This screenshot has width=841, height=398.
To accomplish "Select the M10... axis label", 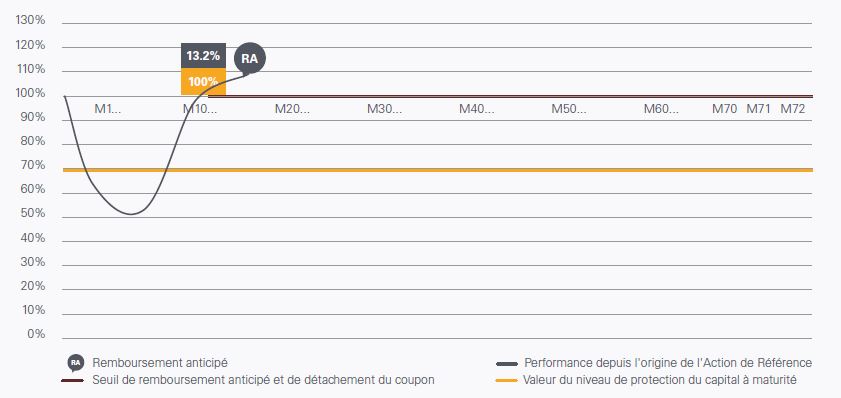I will click(x=200, y=109).
